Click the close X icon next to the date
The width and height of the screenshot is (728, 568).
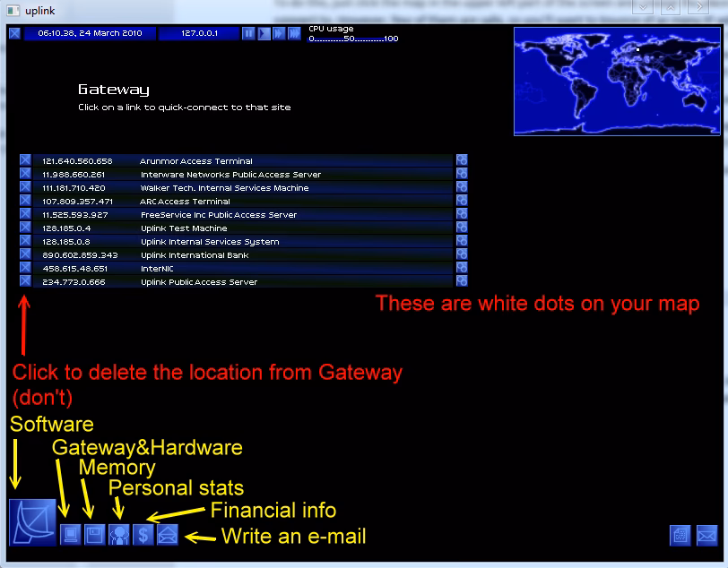coord(14,33)
